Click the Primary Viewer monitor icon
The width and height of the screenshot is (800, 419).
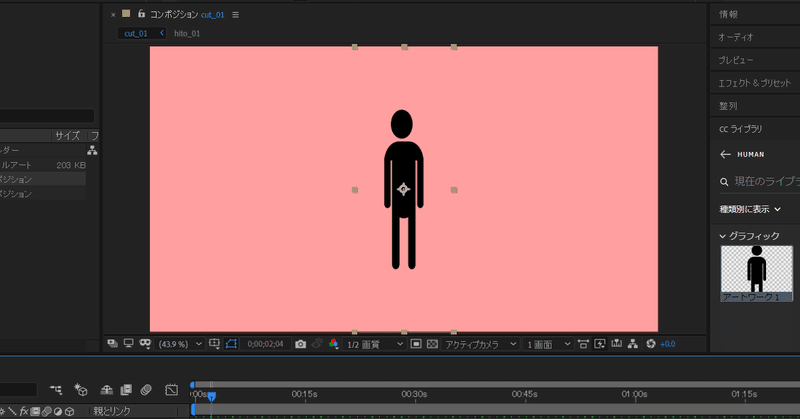(129, 344)
